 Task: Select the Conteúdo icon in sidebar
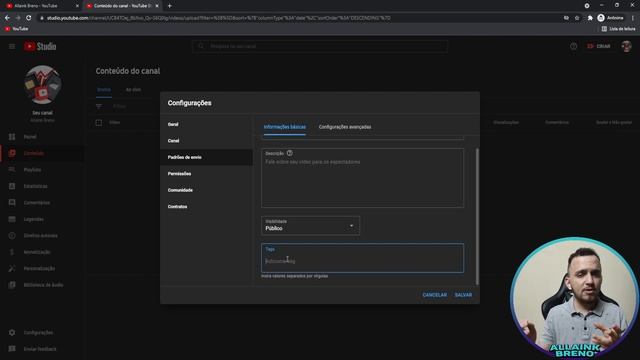(x=12, y=153)
